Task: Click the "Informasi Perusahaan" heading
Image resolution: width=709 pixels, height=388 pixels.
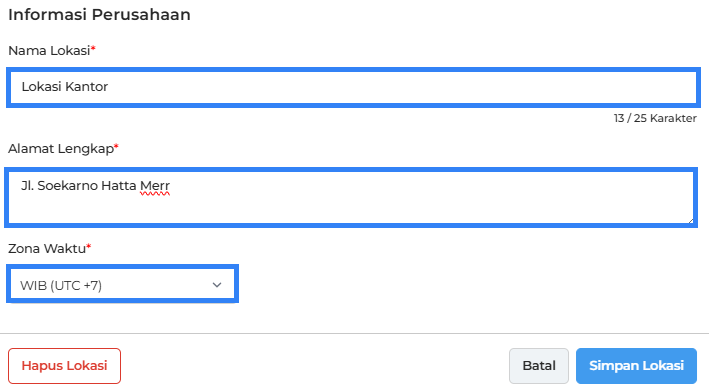Action: point(99,14)
